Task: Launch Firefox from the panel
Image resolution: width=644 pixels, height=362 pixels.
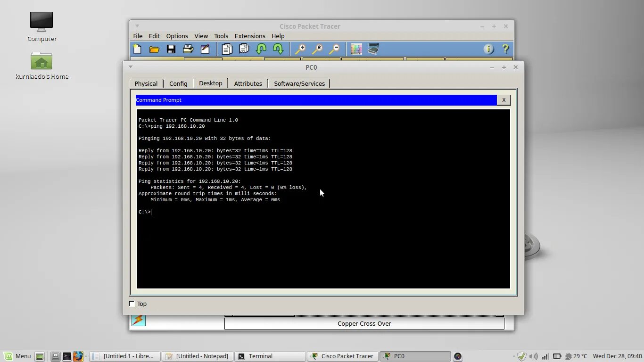Action: pos(78,356)
